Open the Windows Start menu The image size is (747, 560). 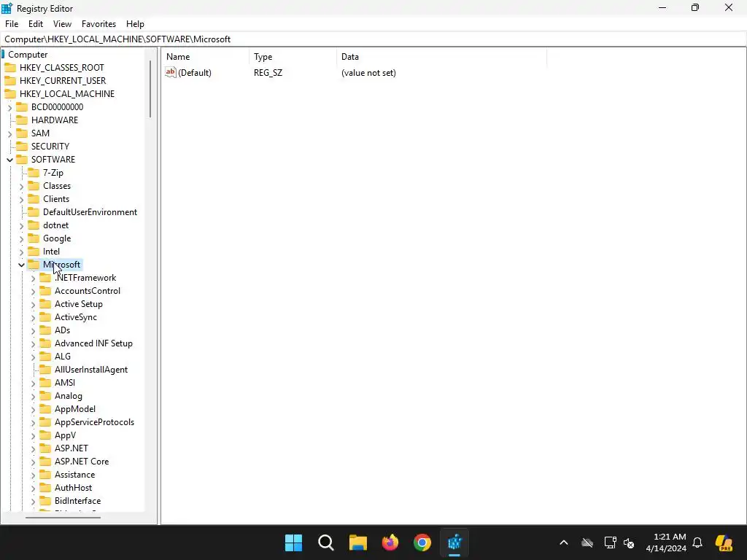coord(293,542)
